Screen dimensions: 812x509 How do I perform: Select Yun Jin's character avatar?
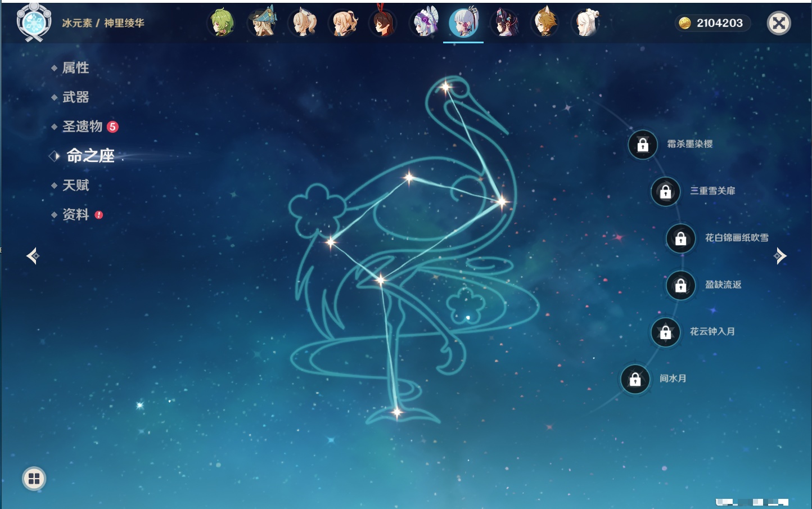(x=504, y=23)
